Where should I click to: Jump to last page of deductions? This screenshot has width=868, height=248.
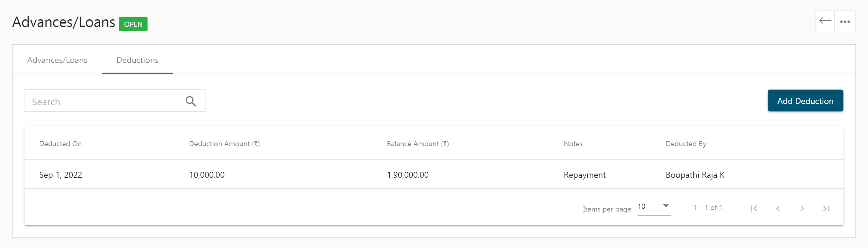826,209
